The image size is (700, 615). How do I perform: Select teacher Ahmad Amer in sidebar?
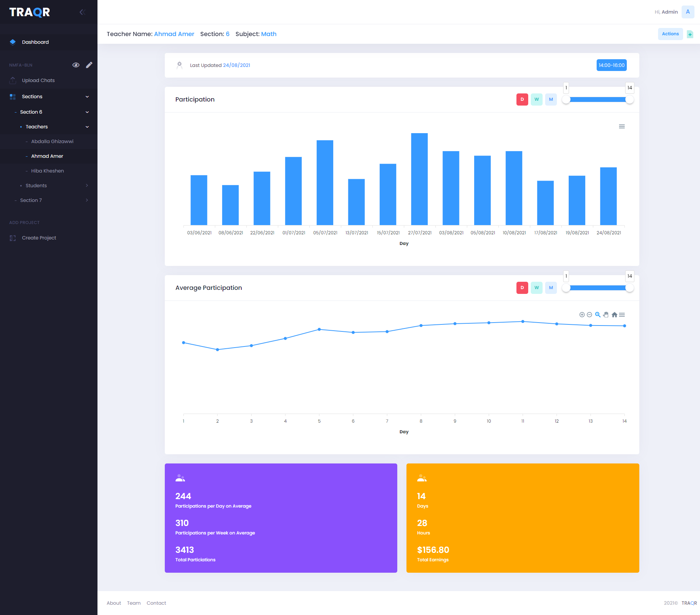[49, 156]
